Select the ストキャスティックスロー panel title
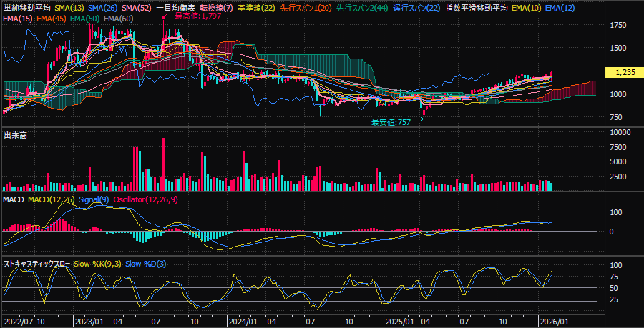The image size is (644, 328). pos(37,264)
